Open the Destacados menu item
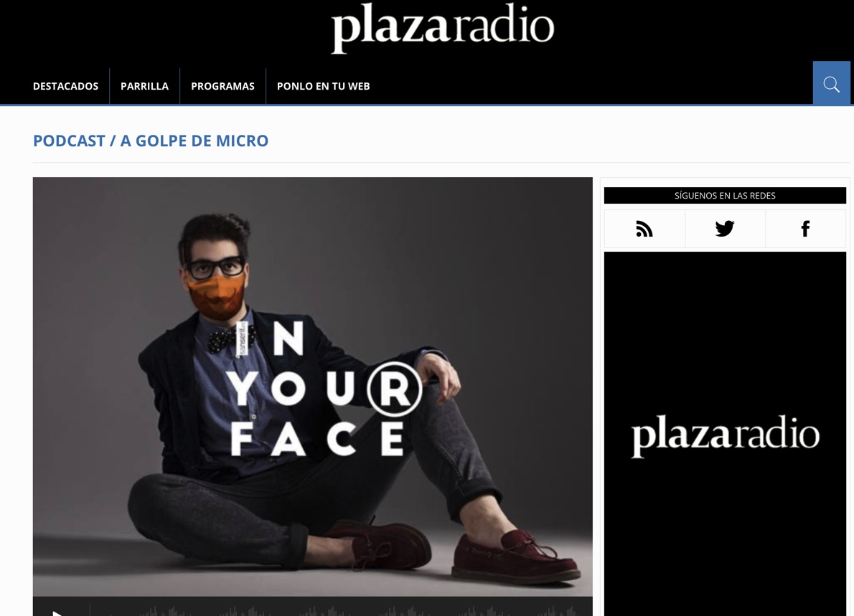This screenshot has width=854, height=616. click(x=65, y=86)
